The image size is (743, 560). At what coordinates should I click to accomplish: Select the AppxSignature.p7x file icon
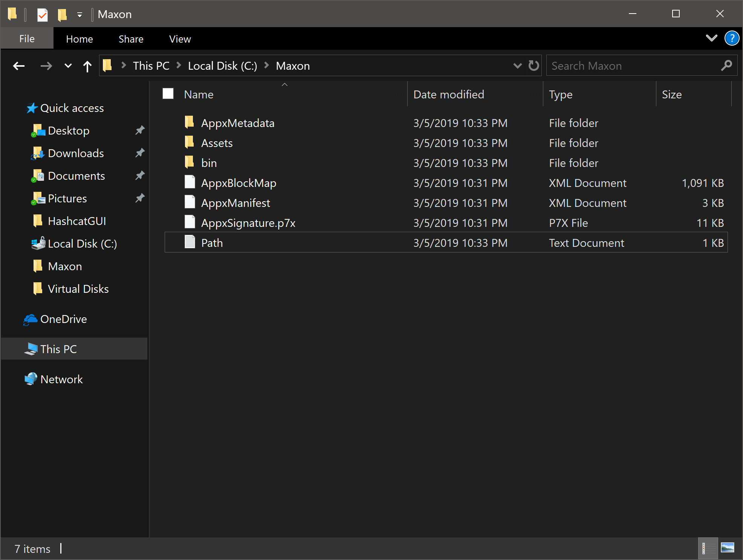point(190,222)
